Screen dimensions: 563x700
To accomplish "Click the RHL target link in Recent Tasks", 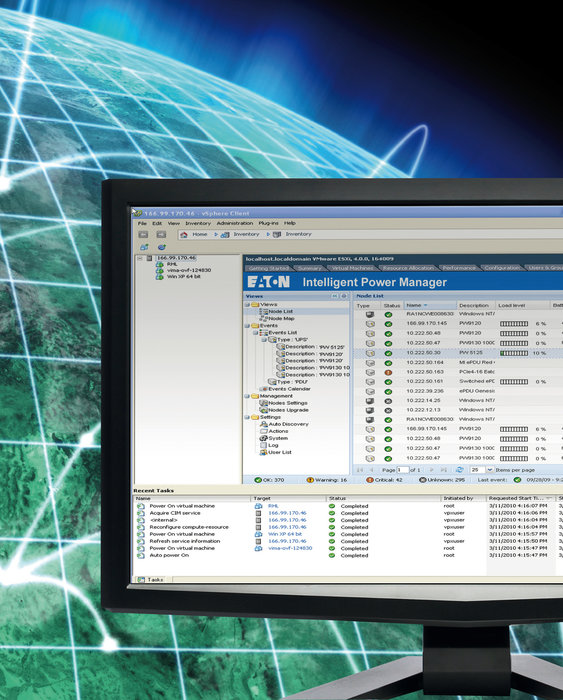I will [x=273, y=506].
